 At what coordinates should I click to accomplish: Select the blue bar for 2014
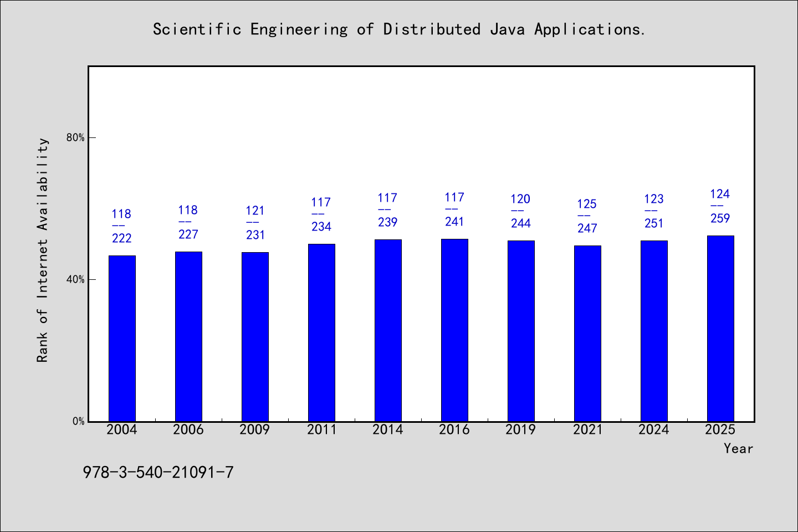pos(388,330)
